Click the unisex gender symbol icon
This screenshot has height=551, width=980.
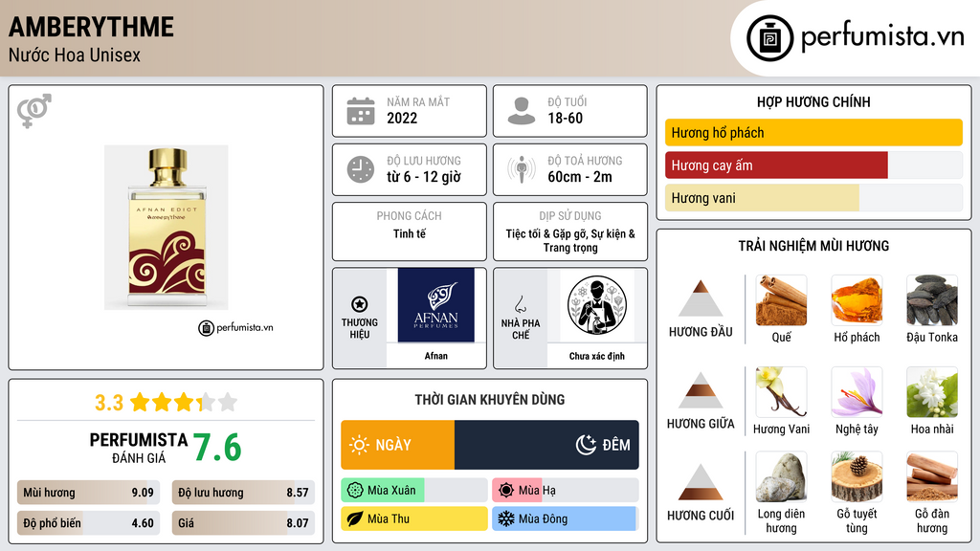[34, 111]
